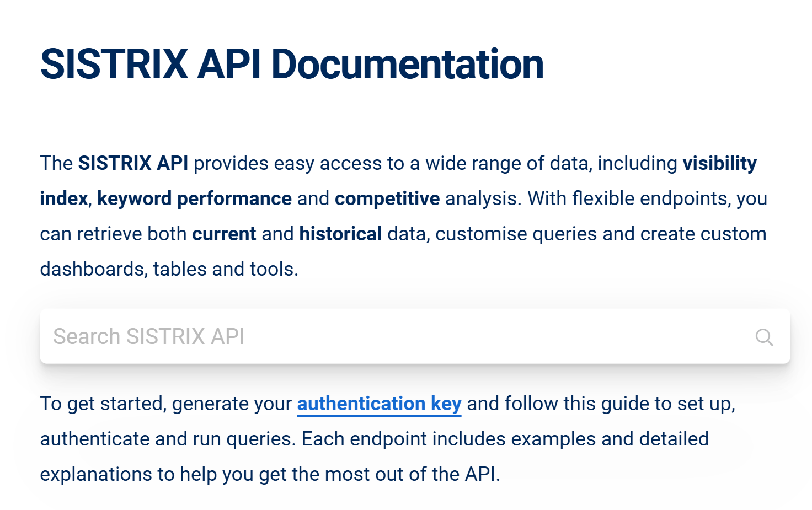The height and width of the screenshot is (510, 812).
Task: Select the SISTRIX API Documentation heading
Action: pos(292,62)
